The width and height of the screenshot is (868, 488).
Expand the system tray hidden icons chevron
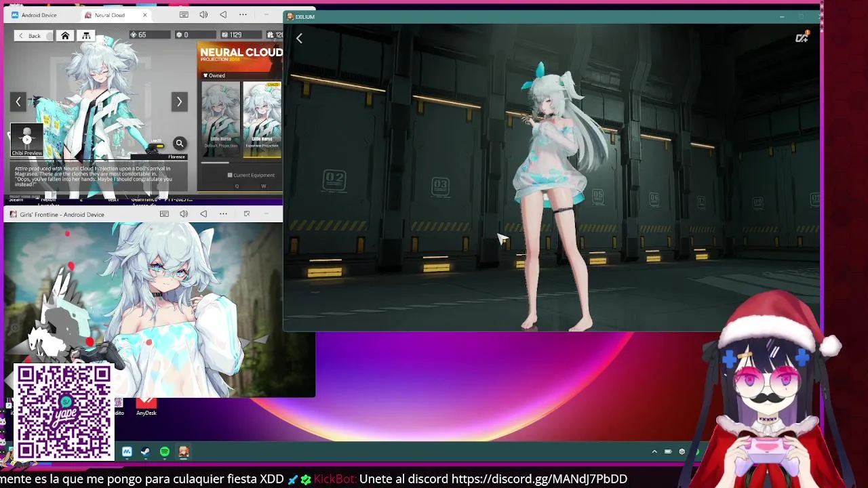coord(654,451)
